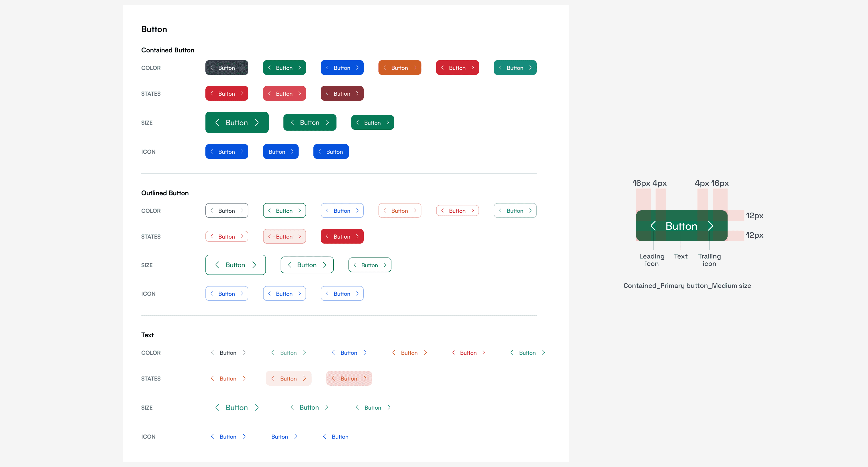This screenshot has height=467, width=868.
Task: Select the blue contained button without trailing icon
Action: click(x=331, y=152)
